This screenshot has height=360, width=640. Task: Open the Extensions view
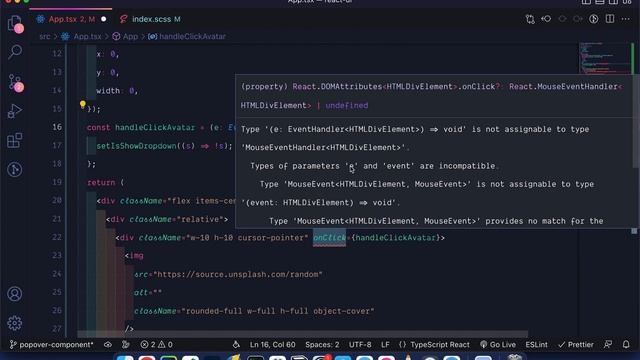point(15,140)
